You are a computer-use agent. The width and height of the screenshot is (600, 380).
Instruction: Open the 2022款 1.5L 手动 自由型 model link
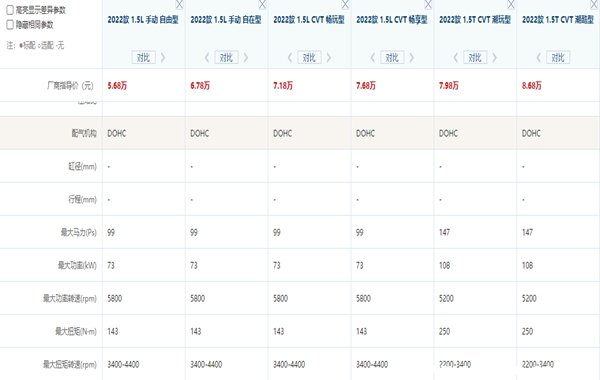point(143,20)
